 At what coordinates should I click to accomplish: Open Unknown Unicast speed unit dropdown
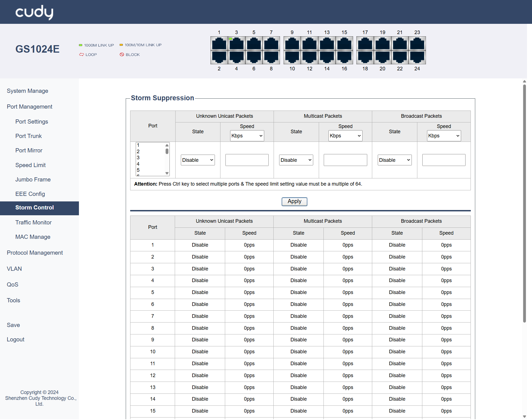click(x=247, y=136)
